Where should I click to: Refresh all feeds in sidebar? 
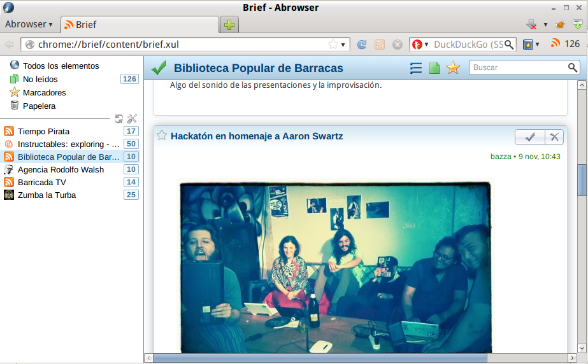(118, 118)
